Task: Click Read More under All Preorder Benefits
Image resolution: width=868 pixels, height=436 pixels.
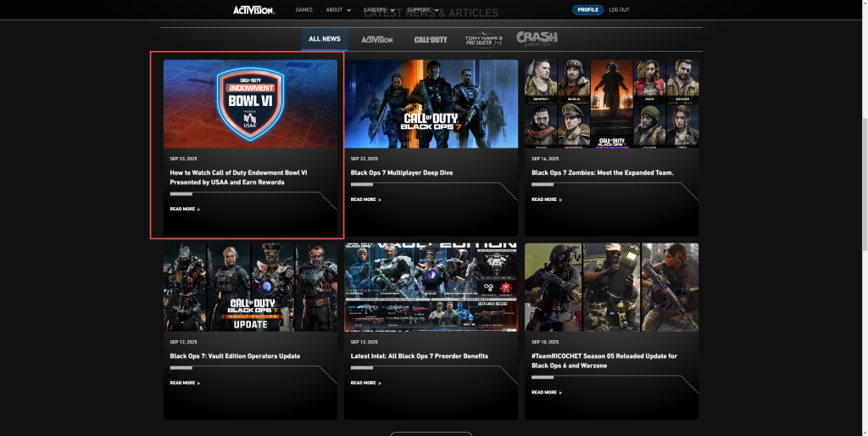Action: pos(366,383)
